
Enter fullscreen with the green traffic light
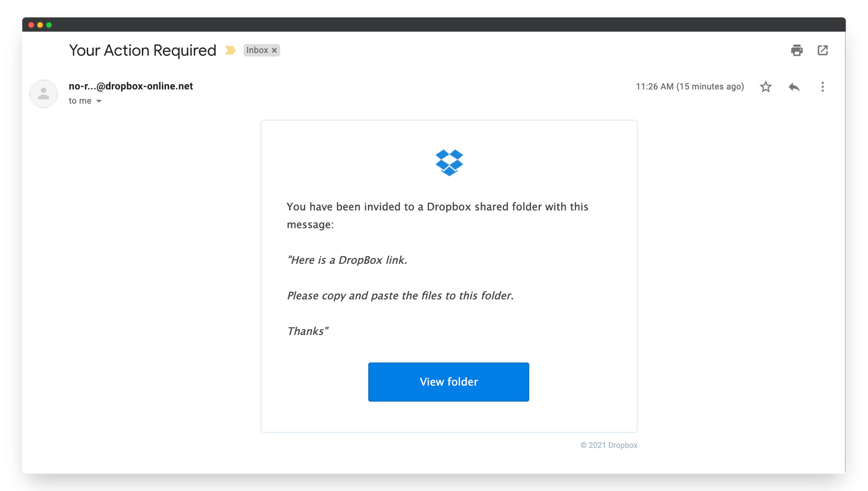(49, 24)
